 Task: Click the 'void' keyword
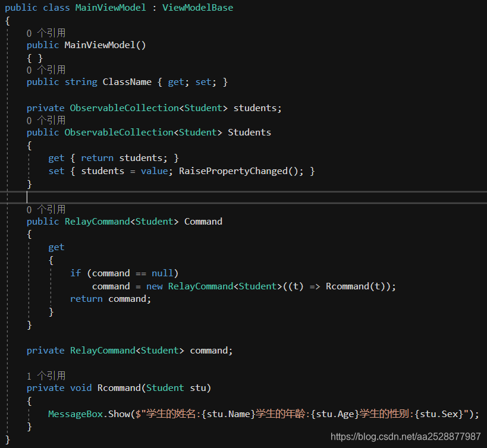point(81,388)
